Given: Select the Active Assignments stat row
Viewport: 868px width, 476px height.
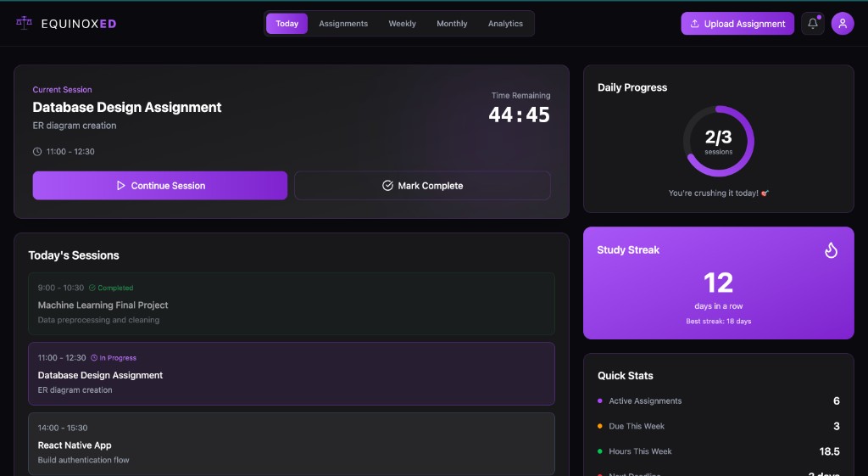Looking at the screenshot, I should [x=718, y=401].
